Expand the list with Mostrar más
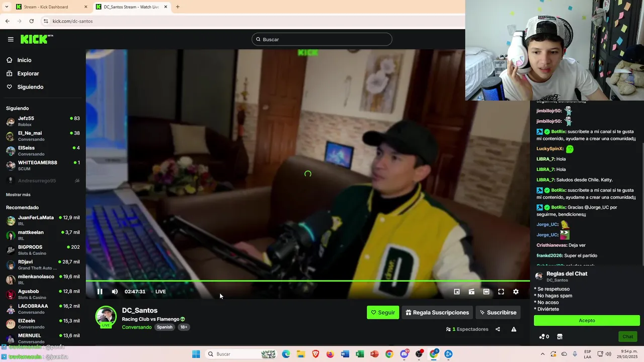 [x=18, y=195]
